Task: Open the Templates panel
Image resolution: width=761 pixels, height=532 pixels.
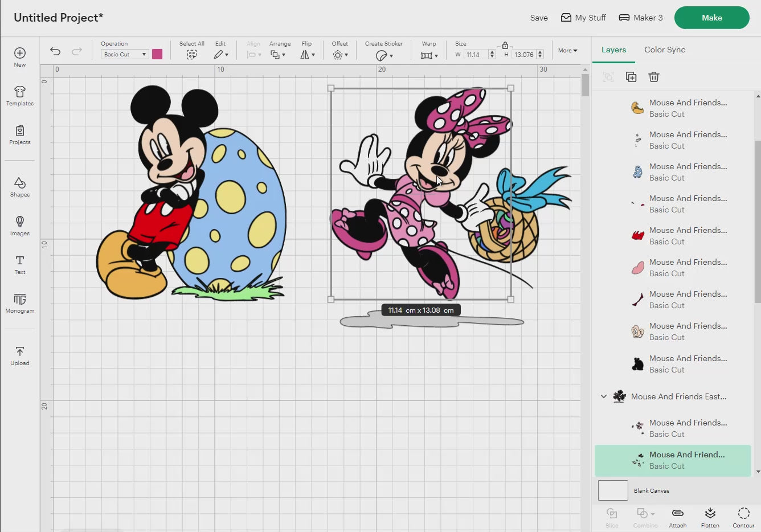Action: pyautogui.click(x=20, y=96)
